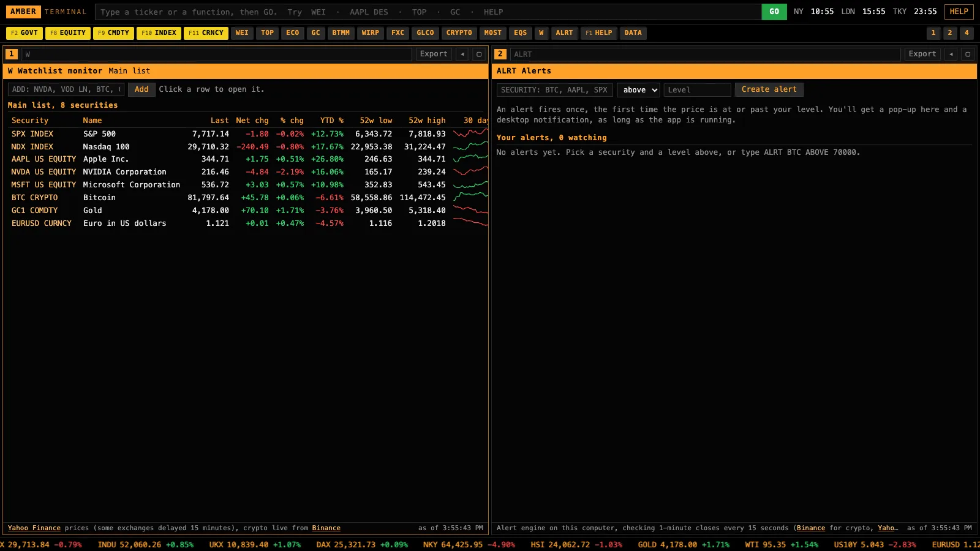The height and width of the screenshot is (551, 980).
Task: Open the BTMM function shortcut
Action: point(341,33)
